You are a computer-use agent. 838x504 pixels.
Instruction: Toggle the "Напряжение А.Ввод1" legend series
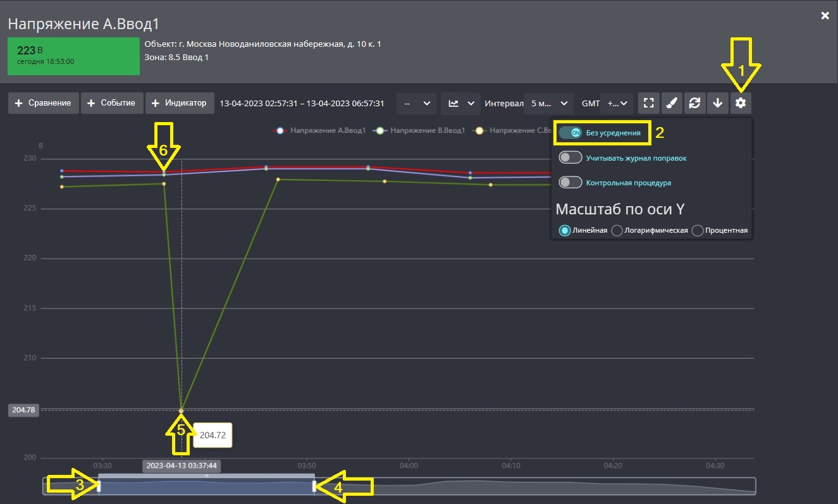[x=319, y=130]
